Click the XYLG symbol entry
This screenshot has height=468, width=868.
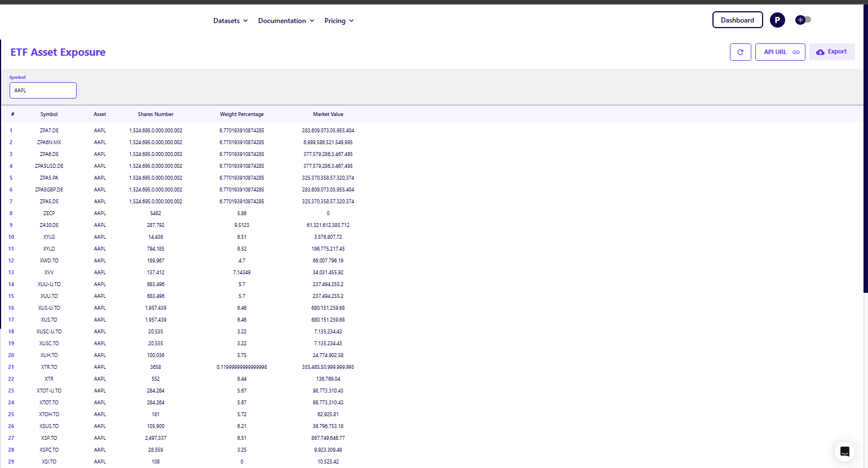[x=49, y=237]
